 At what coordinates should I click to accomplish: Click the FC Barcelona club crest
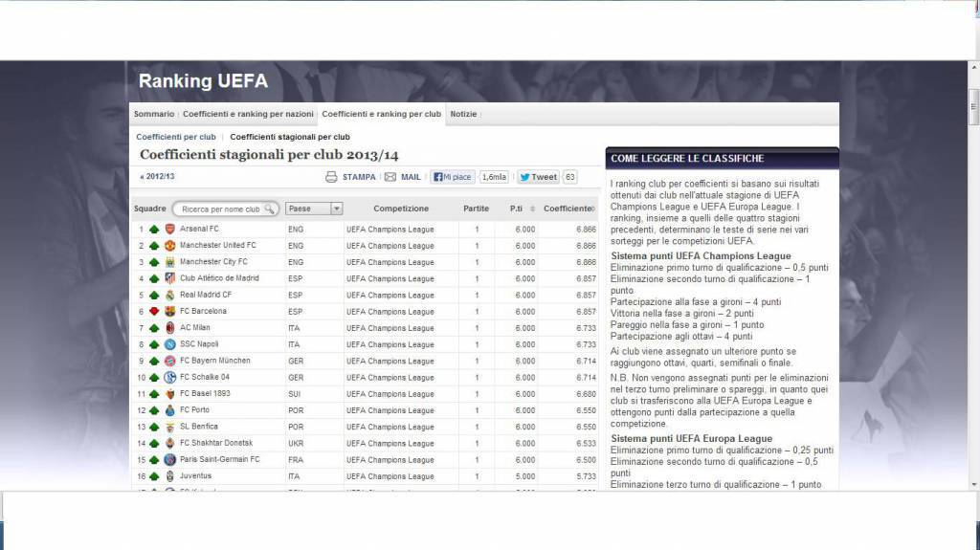coord(170,312)
